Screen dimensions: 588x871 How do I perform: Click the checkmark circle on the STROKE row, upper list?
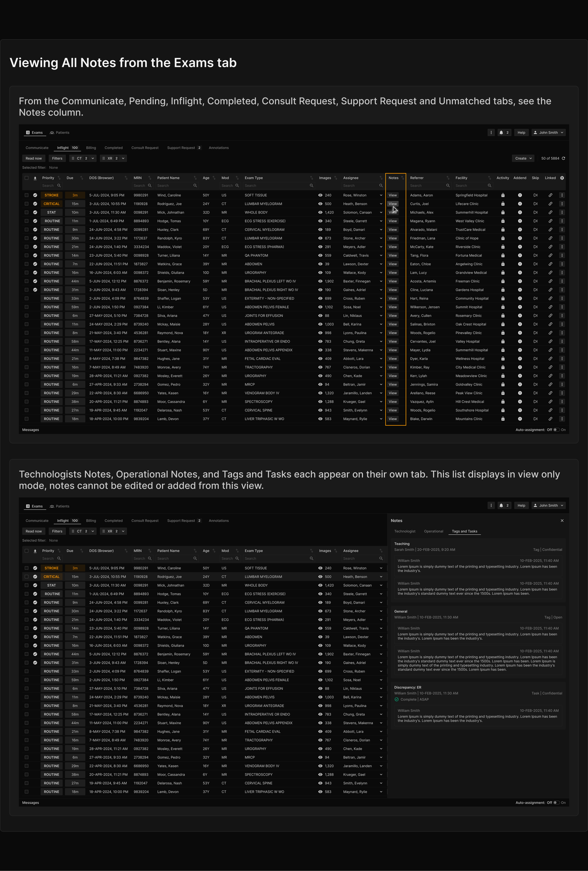35,195
